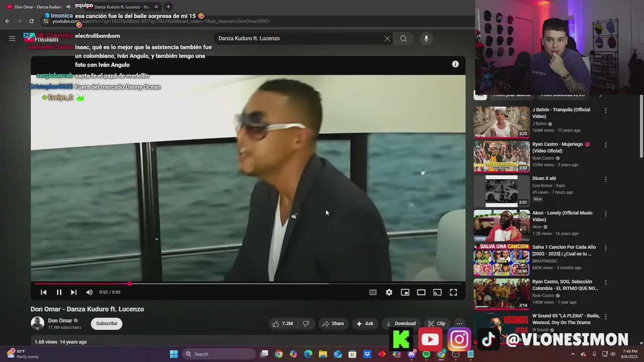Image resolution: width=644 pixels, height=362 pixels.
Task: Download the video
Action: coord(400,324)
